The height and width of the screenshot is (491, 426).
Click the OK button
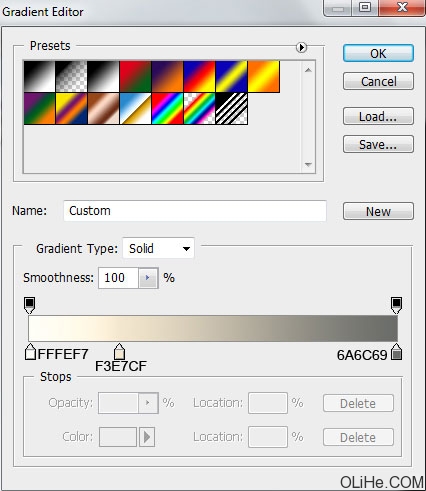[378, 53]
